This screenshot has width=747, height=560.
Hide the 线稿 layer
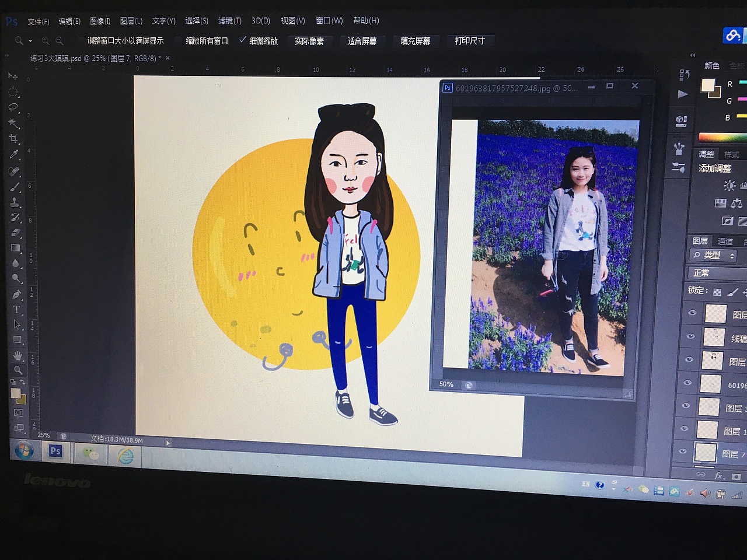691,337
